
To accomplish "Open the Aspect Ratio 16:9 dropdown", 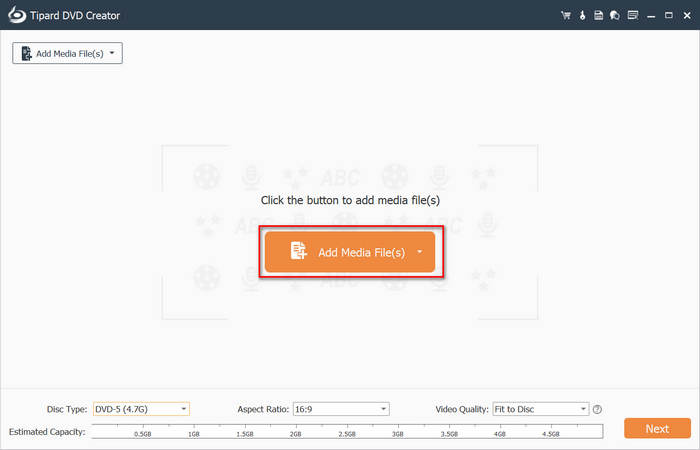I will point(341,409).
